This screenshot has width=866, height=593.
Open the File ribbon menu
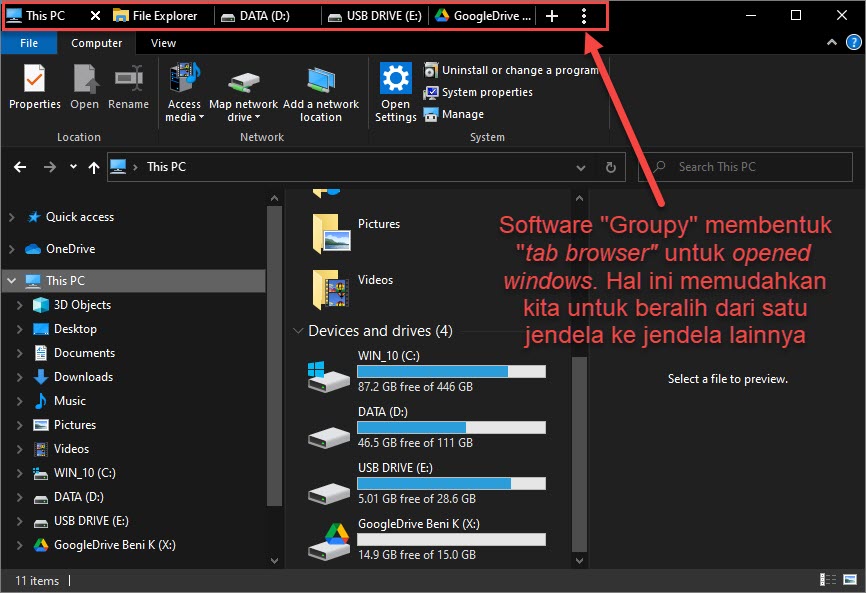(x=29, y=43)
